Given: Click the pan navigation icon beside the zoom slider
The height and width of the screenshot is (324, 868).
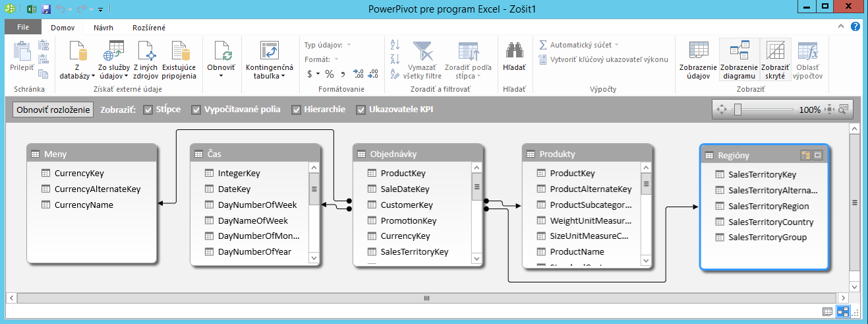Looking at the screenshot, I should tap(720, 110).
